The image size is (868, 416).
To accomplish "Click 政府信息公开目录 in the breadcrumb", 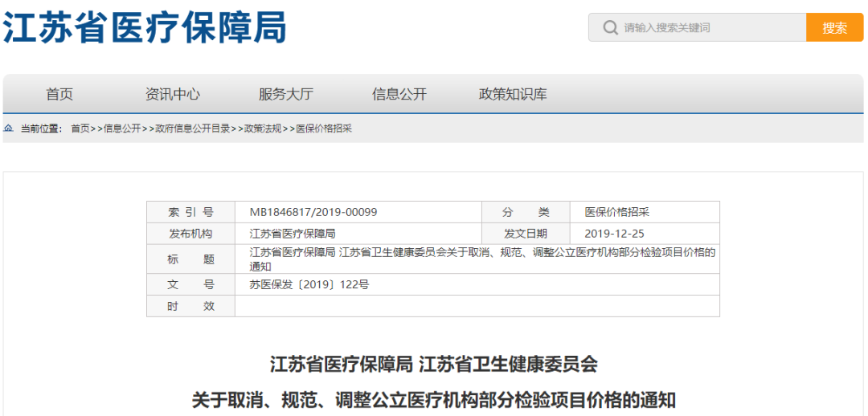I will pos(193,128).
